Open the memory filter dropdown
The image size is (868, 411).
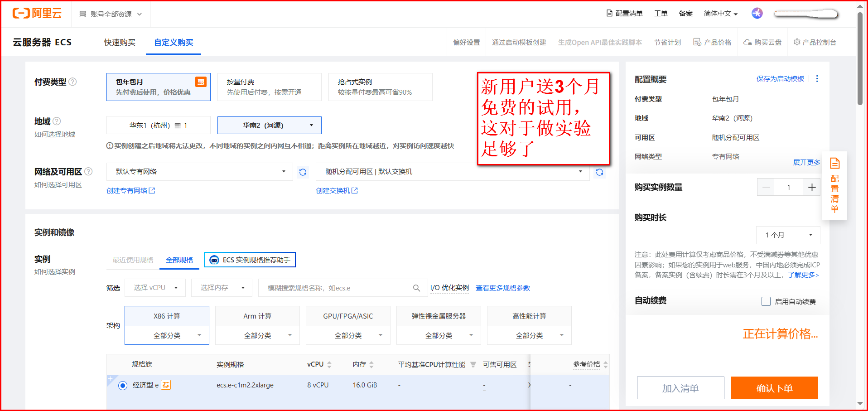(x=222, y=288)
